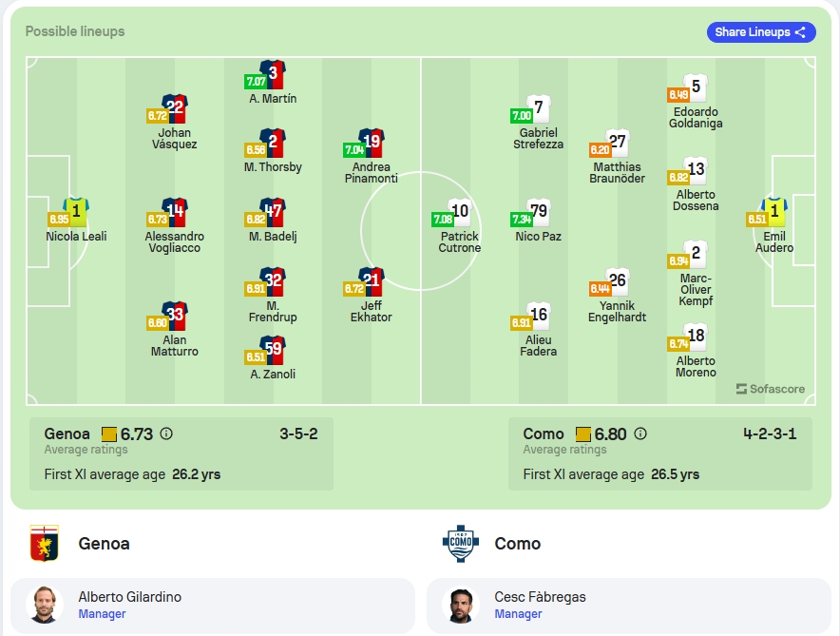The width and height of the screenshot is (840, 636).
Task: Click Andrea Pinamonti's number 19 shirt
Action: click(372, 143)
